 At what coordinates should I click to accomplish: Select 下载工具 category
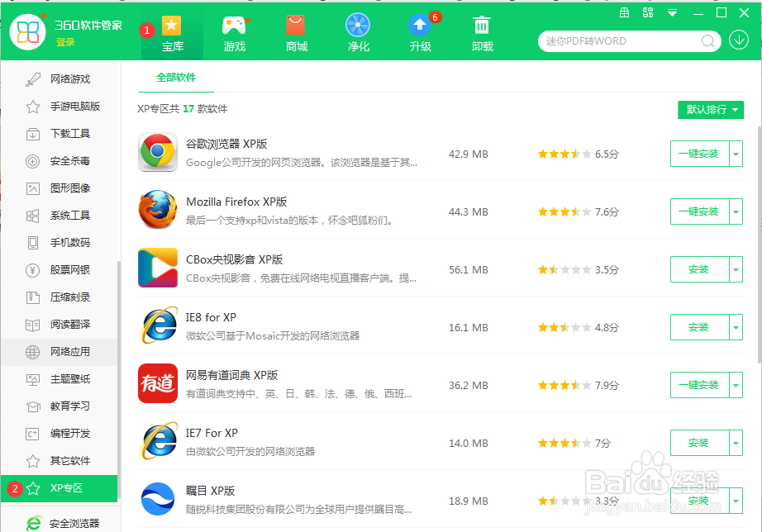click(60, 133)
